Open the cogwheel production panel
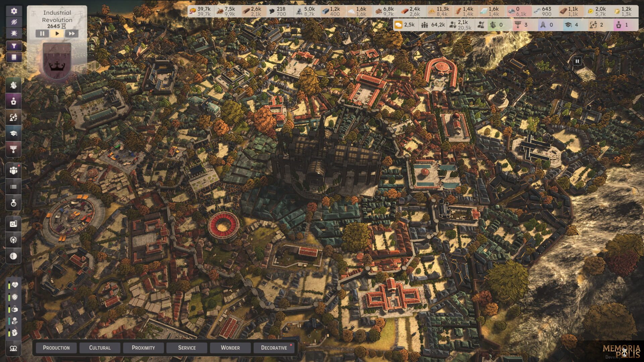644x362 pixels. point(13,240)
